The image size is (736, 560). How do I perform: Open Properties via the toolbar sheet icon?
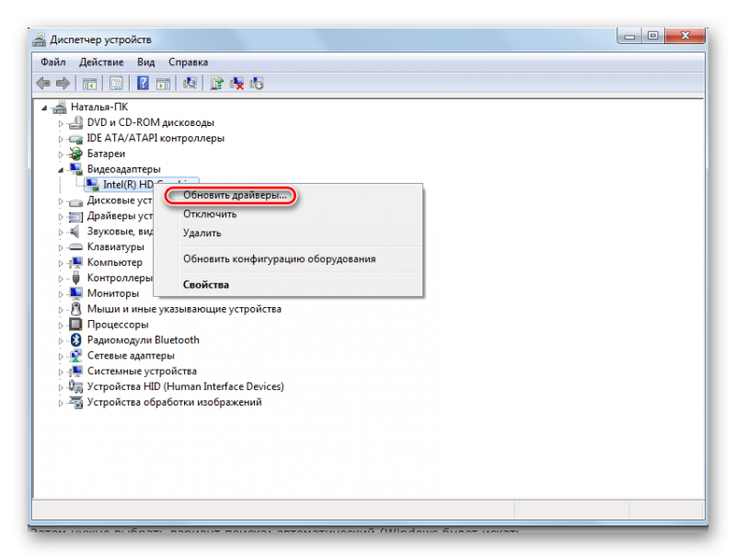pyautogui.click(x=116, y=83)
